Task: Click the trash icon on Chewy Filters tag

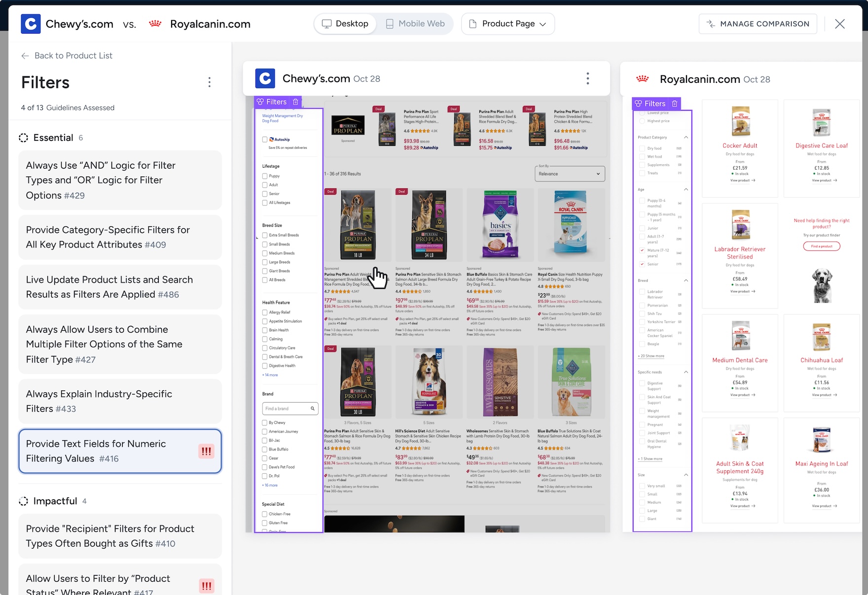Action: coord(295,102)
